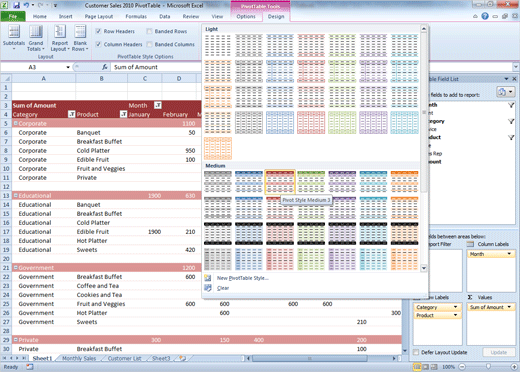This screenshot has height=372, width=520.
Task: Enable the Banded Columns checkbox
Action: click(x=149, y=44)
